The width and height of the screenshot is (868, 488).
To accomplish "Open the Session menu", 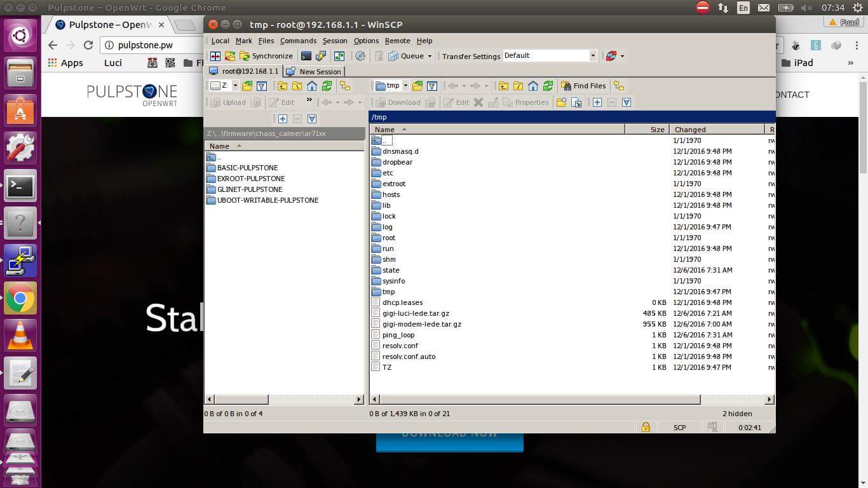I will click(335, 41).
